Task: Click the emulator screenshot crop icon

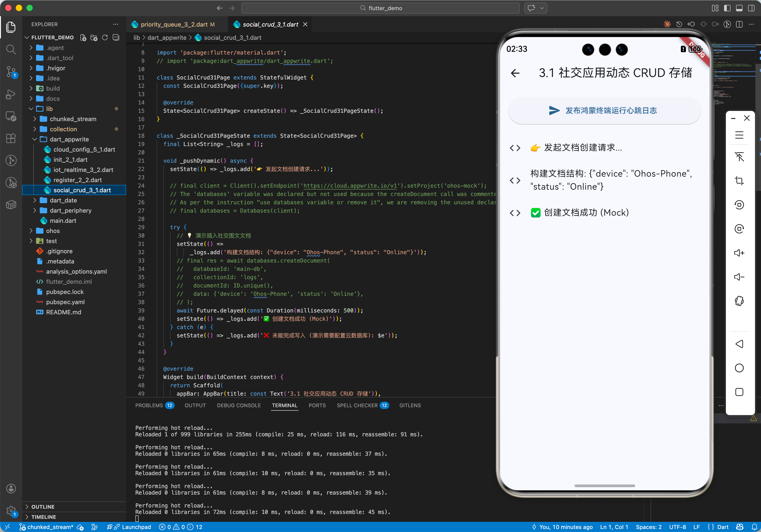Action: click(x=739, y=181)
